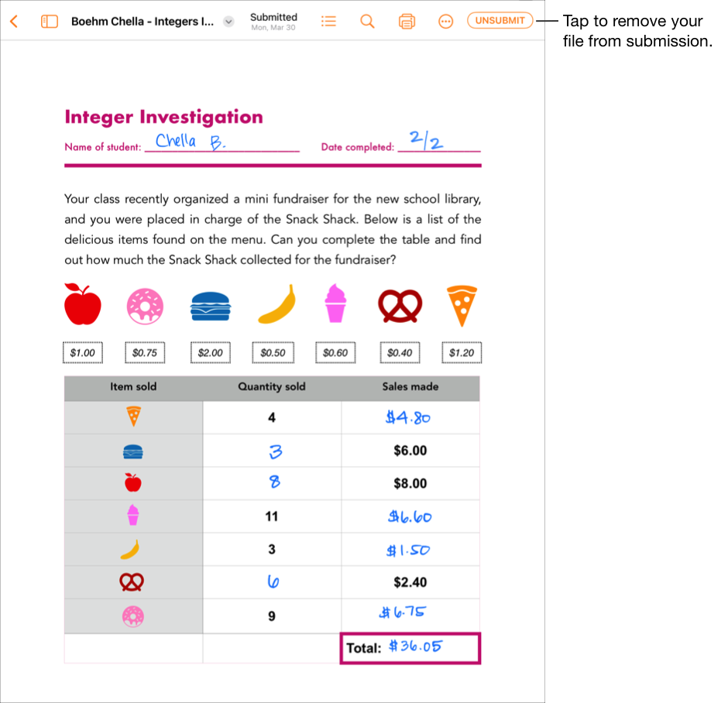
Task: Click the donut icon in the bottom table row
Action: (132, 615)
